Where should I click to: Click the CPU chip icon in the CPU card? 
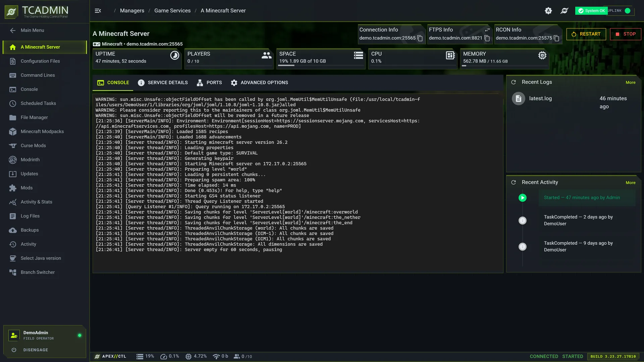[450, 55]
